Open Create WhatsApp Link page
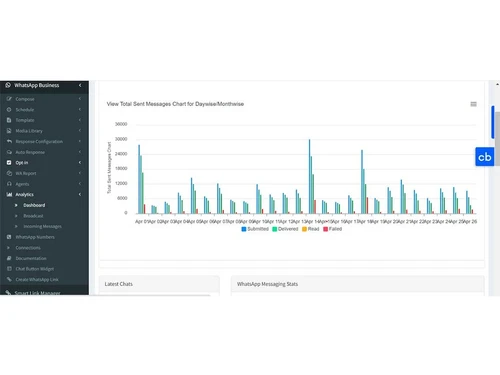 37,279
